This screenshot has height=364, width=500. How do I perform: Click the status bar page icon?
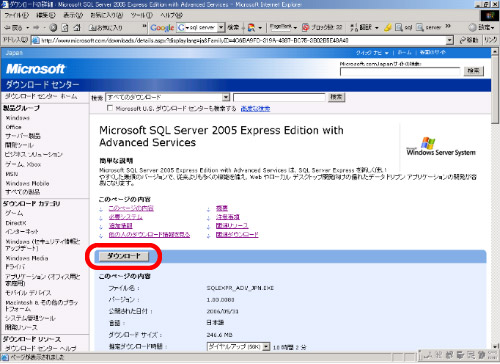click(5, 357)
